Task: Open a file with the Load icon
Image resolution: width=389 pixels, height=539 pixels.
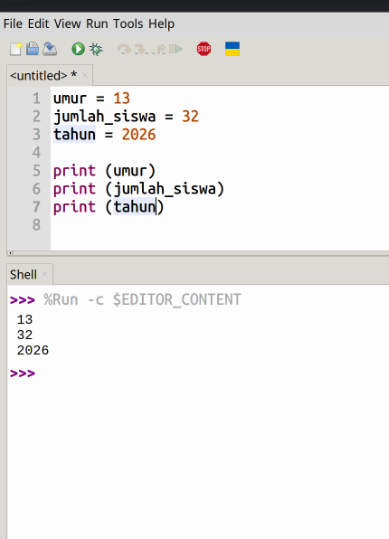Action: coord(33,49)
